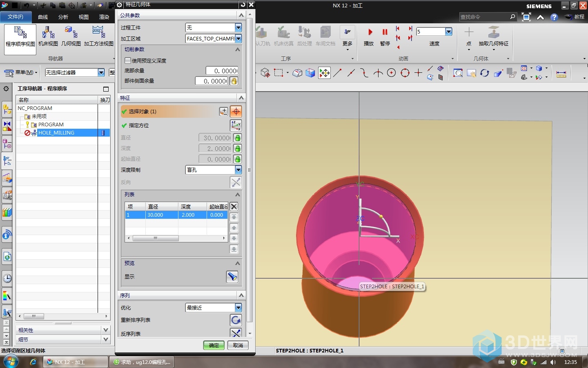588x368 pixels.
Task: Open the help question mark icon
Action: [554, 17]
